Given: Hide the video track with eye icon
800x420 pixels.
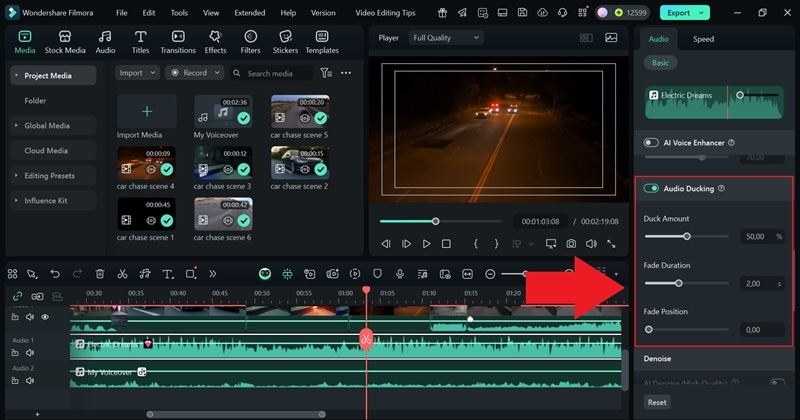Looking at the screenshot, I should pyautogui.click(x=45, y=317).
